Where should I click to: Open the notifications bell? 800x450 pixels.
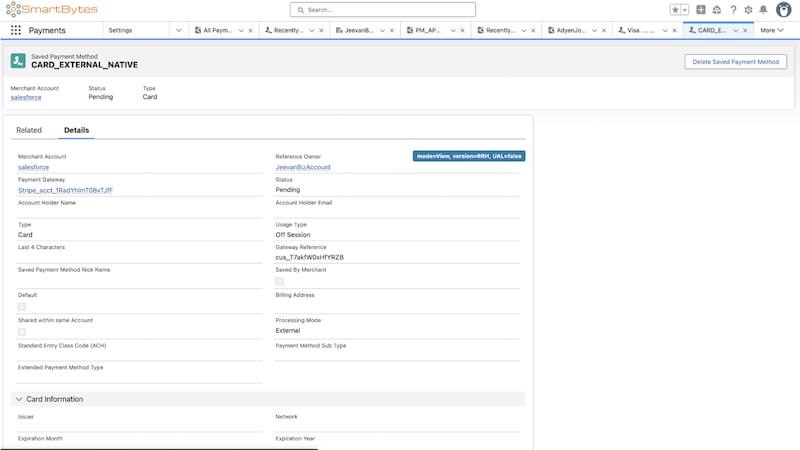pyautogui.click(x=763, y=10)
